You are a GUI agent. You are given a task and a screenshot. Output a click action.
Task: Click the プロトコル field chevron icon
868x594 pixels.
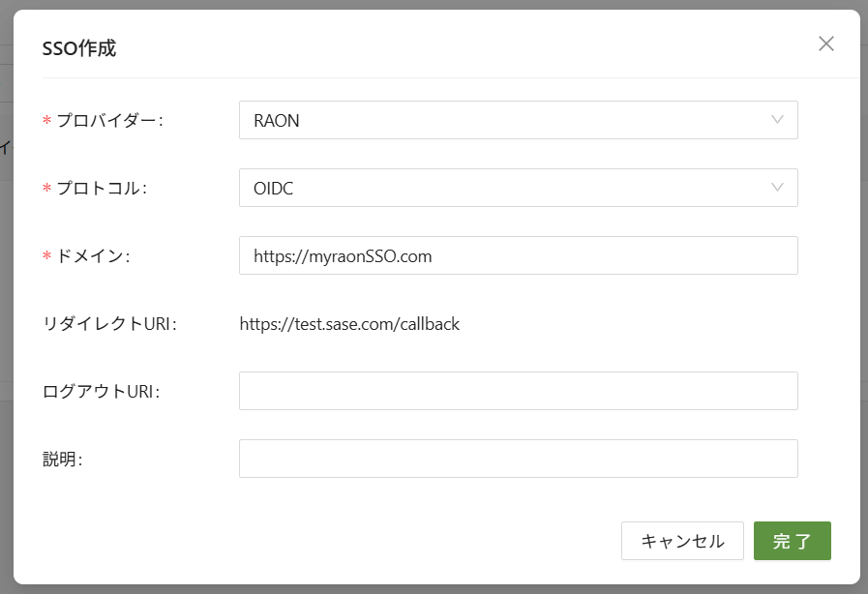coord(777,188)
